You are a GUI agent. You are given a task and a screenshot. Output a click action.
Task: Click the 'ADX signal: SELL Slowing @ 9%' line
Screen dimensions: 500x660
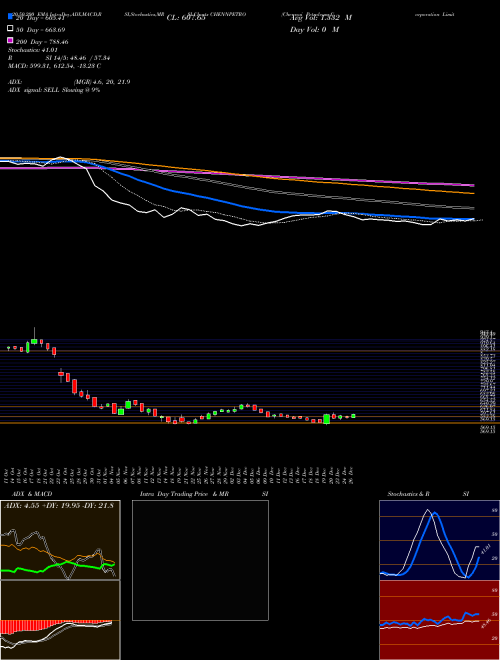pos(54,90)
